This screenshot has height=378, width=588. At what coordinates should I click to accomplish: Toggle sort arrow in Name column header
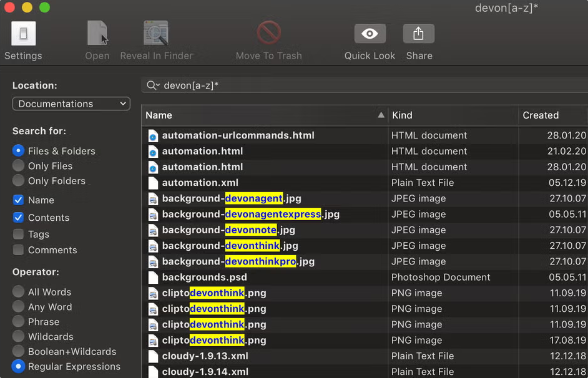click(x=381, y=115)
